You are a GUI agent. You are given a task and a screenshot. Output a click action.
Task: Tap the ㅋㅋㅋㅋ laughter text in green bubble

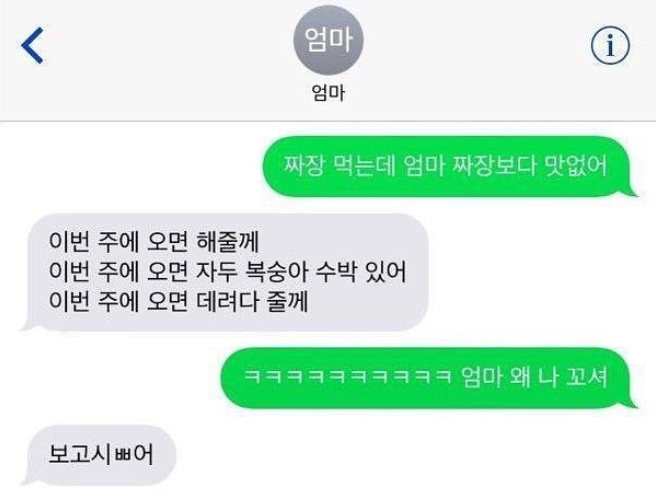[348, 376]
